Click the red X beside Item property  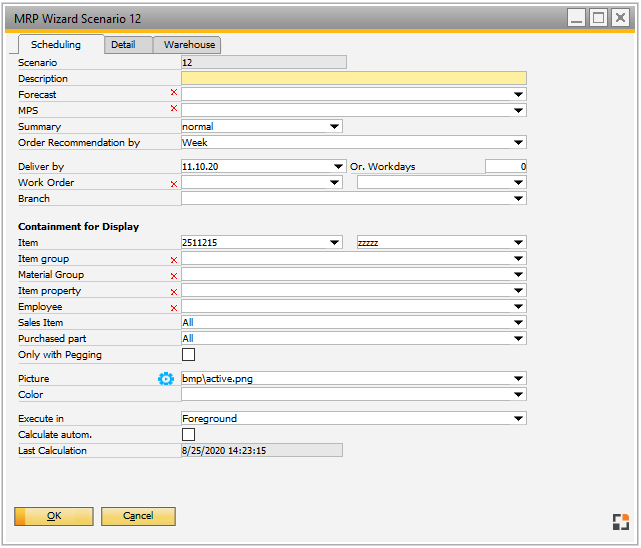click(x=173, y=291)
